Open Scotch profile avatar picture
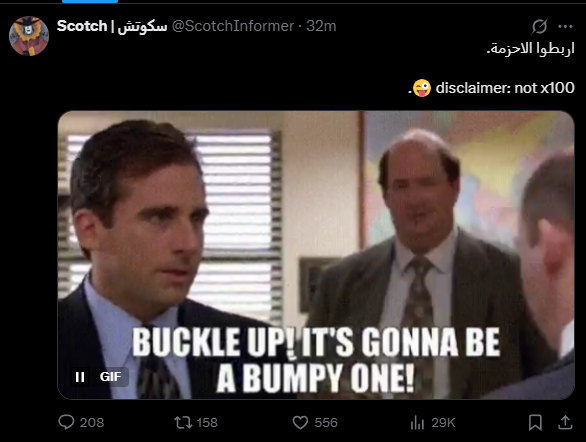586x442 pixels. [29, 36]
